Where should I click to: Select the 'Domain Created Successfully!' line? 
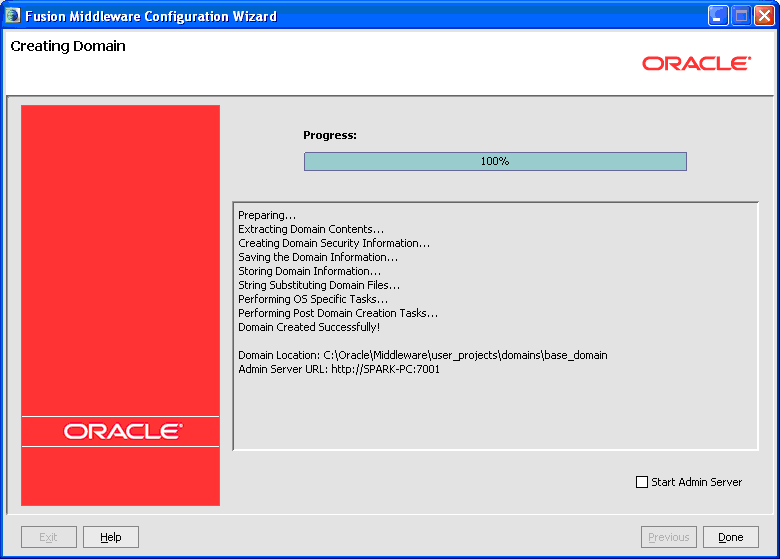coord(309,327)
